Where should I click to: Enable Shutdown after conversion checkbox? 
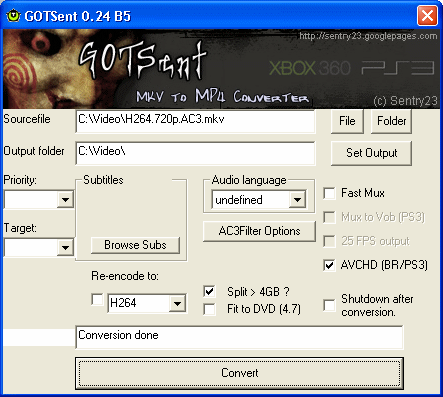329,305
